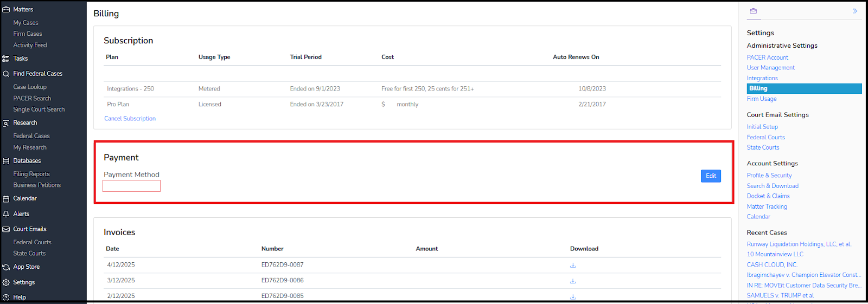Open PACER Search in sidebar

click(32, 98)
